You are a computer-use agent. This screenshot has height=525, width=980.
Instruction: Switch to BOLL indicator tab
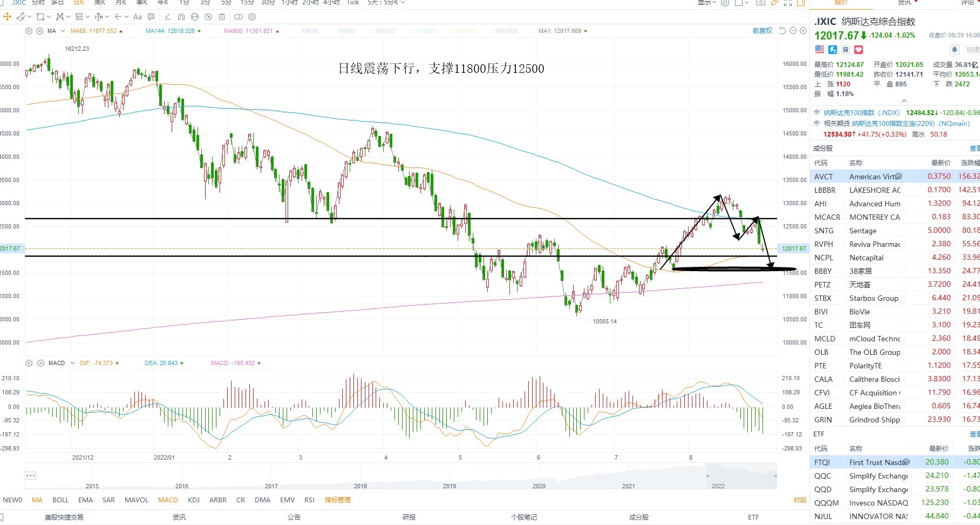click(x=60, y=500)
